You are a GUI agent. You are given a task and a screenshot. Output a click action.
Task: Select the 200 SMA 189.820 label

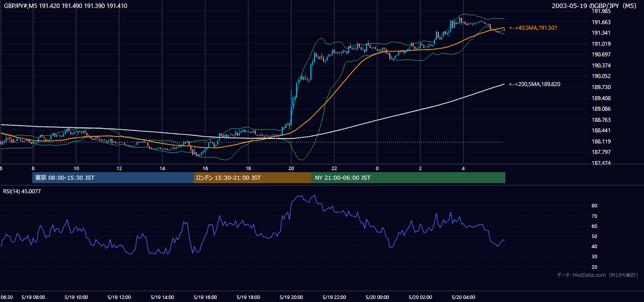tap(535, 85)
